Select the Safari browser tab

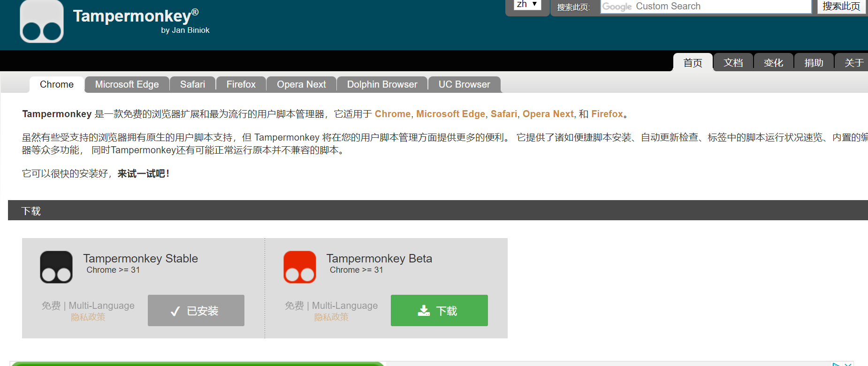tap(193, 84)
